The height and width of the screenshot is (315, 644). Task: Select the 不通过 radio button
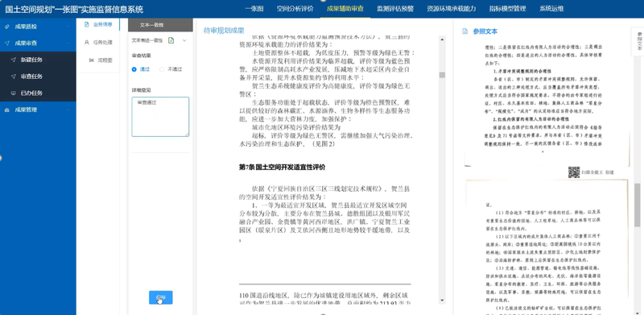coord(162,69)
